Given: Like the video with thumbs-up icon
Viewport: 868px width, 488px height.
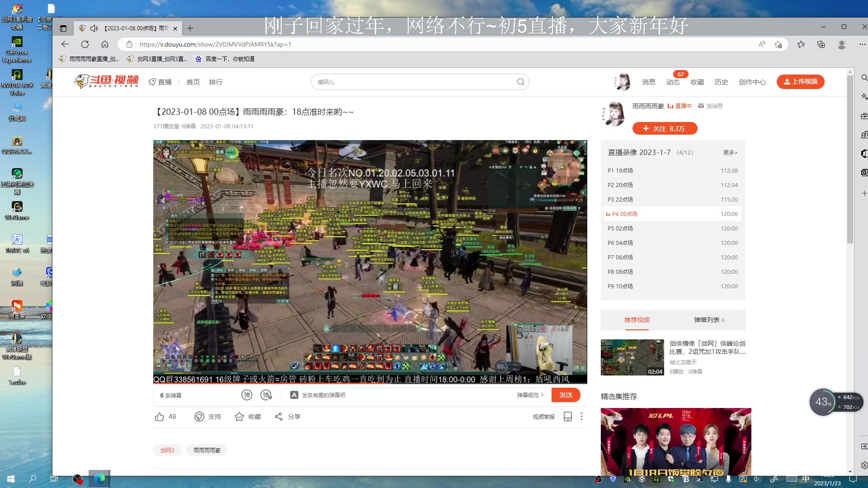Looking at the screenshot, I should 160,417.
